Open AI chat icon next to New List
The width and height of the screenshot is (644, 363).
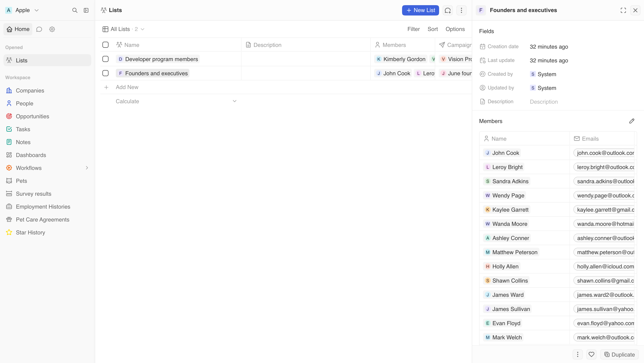[x=448, y=10]
